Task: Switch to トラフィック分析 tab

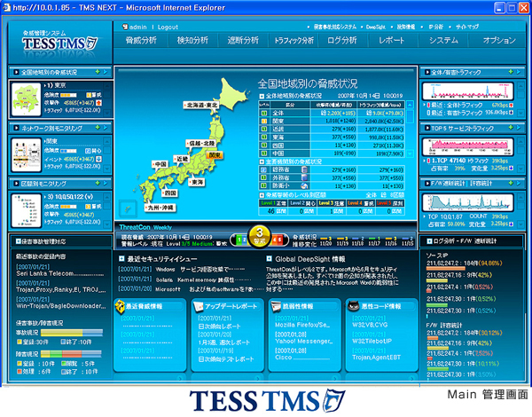Action: 293,41
